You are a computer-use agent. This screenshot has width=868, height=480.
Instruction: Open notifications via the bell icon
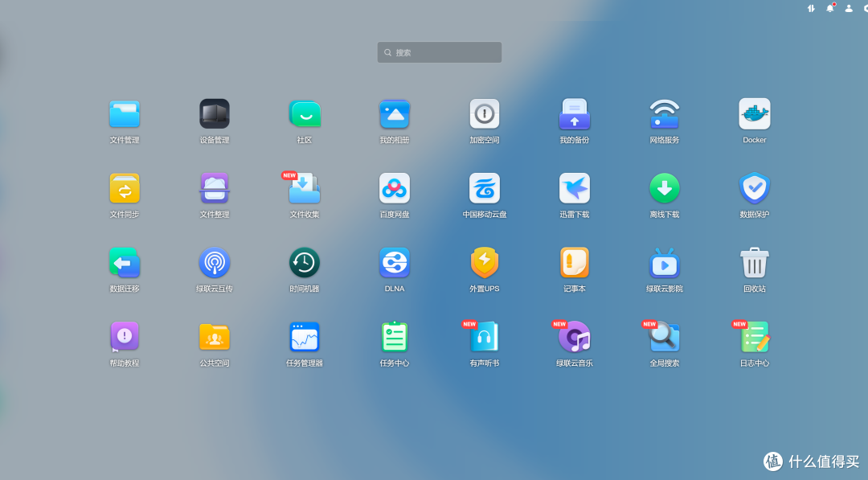(x=829, y=8)
